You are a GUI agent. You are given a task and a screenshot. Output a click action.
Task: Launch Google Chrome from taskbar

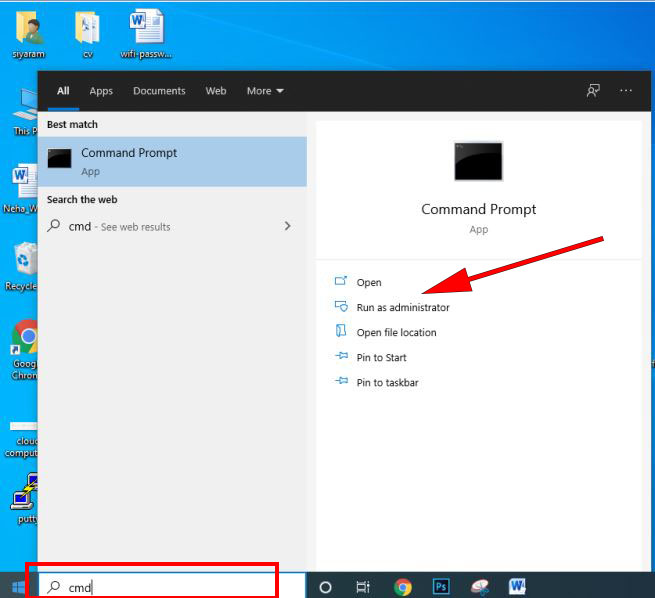(x=402, y=587)
